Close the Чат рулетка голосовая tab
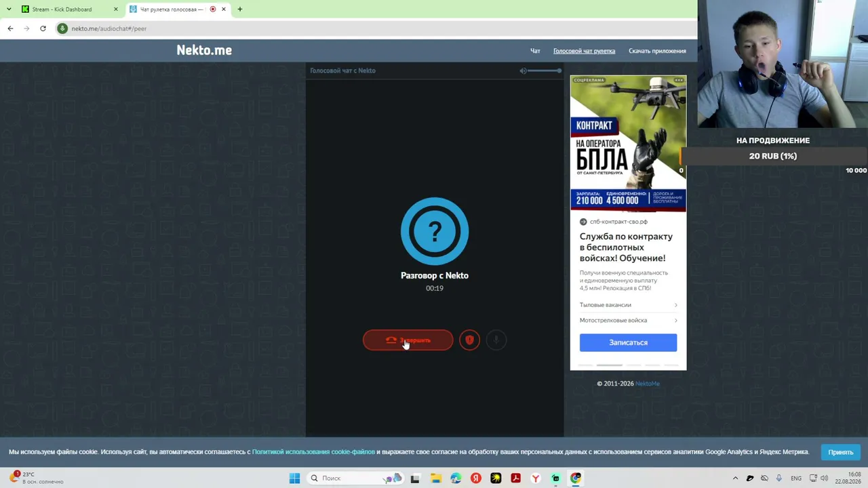The image size is (868, 488). coord(223,9)
